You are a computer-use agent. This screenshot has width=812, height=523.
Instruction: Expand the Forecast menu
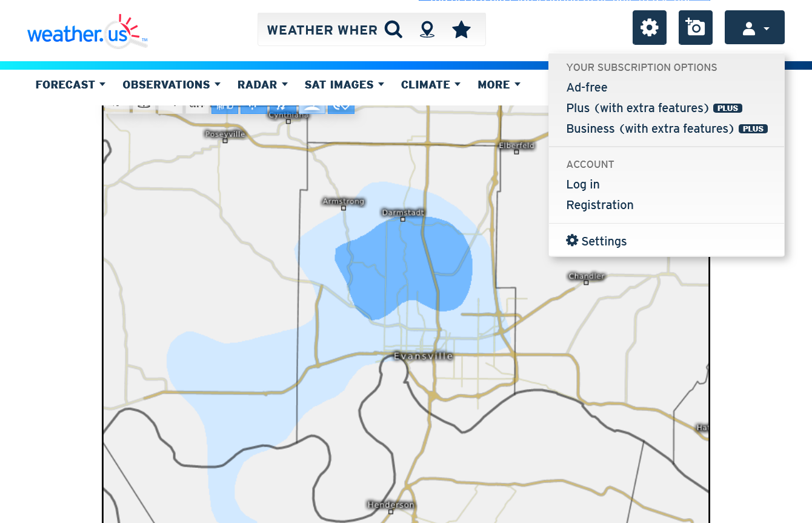[70, 85]
